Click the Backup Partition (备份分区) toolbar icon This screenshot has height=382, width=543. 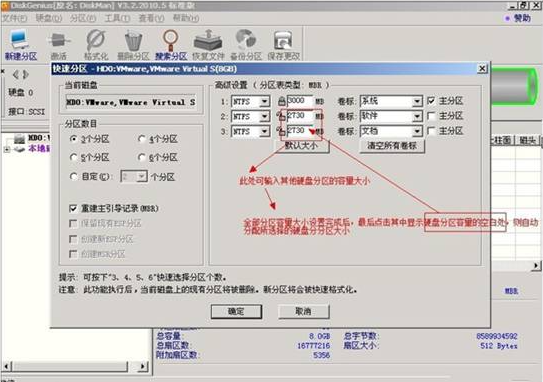(246, 45)
